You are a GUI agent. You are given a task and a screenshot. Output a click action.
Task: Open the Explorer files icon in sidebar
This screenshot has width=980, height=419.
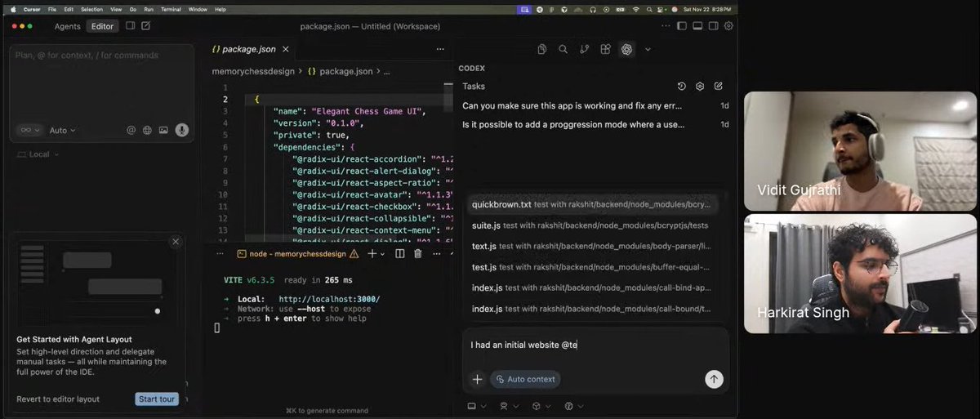pos(541,49)
